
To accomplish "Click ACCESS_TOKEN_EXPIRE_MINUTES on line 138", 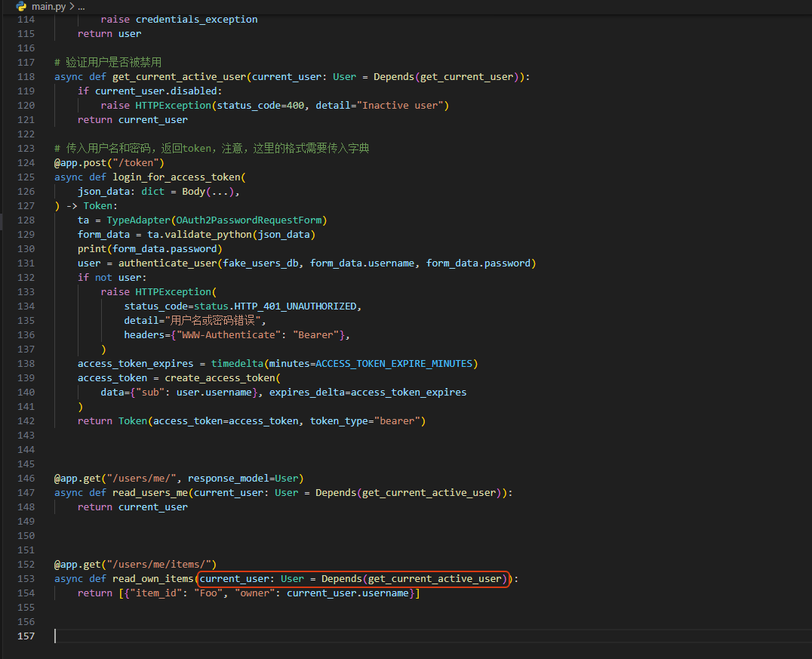I will [394, 364].
